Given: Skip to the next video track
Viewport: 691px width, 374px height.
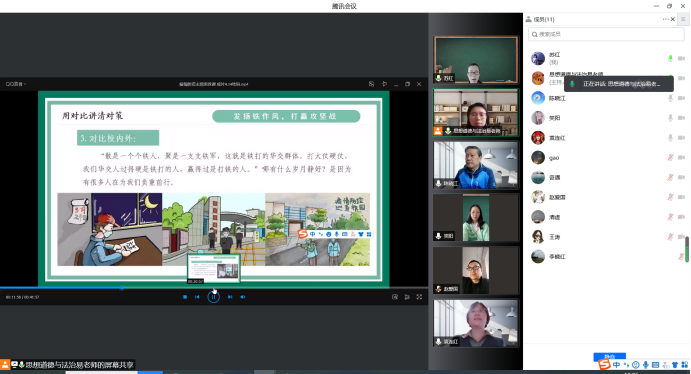Looking at the screenshot, I should [x=230, y=297].
